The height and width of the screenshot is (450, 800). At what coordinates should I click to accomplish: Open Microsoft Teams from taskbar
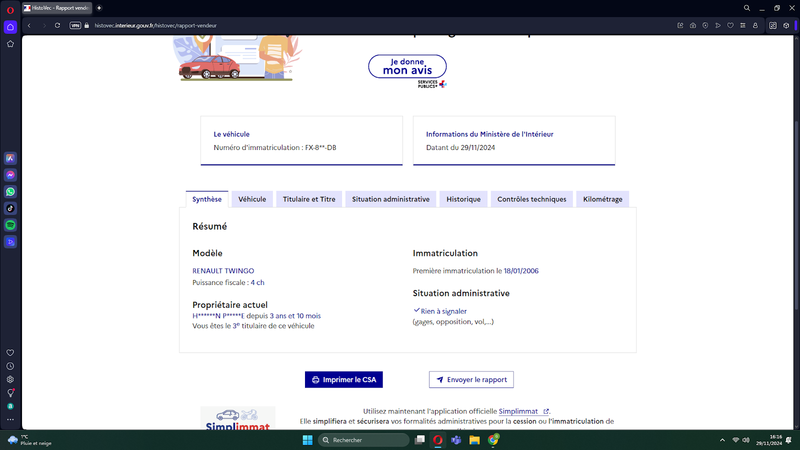[x=456, y=440]
